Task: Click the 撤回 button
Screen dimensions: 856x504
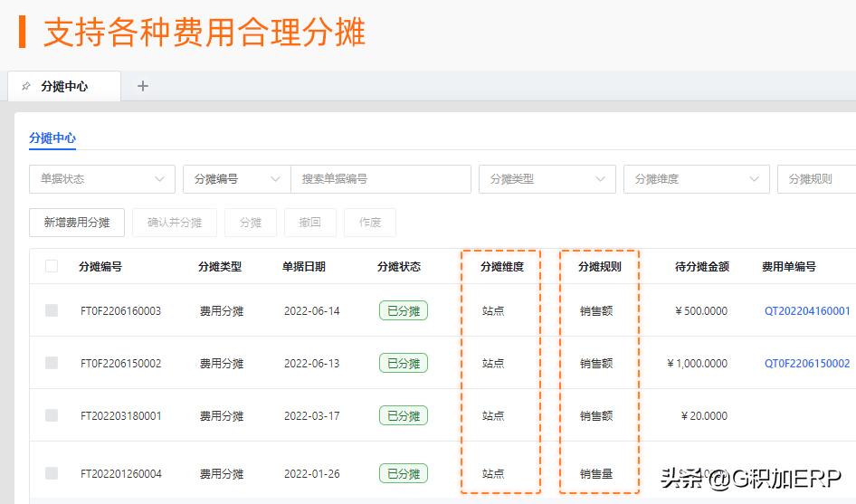Action: pyautogui.click(x=310, y=223)
